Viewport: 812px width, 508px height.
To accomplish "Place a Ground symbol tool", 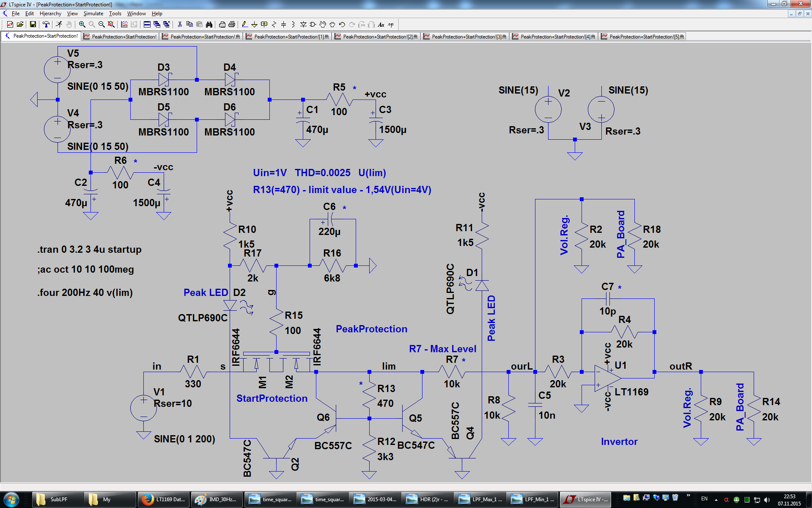I will (254, 25).
